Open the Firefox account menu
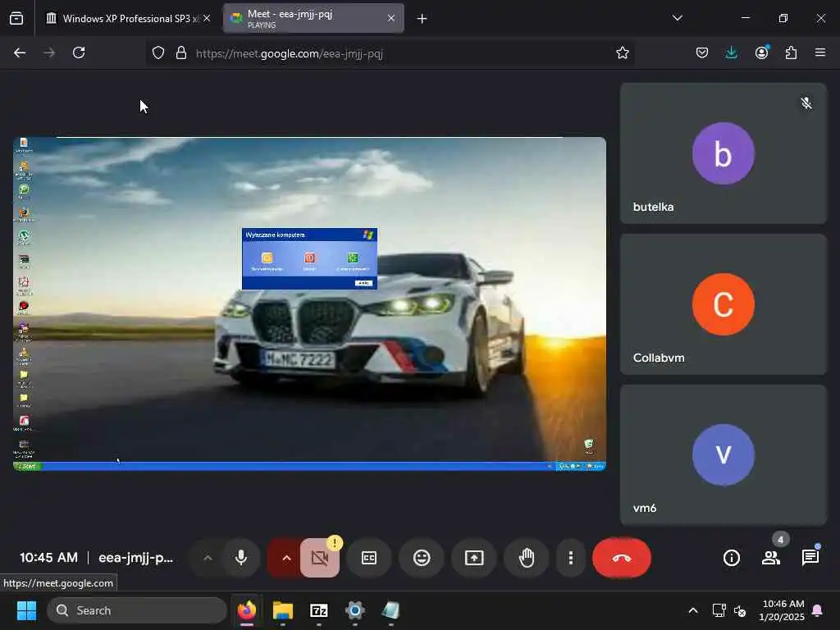 pos(761,52)
